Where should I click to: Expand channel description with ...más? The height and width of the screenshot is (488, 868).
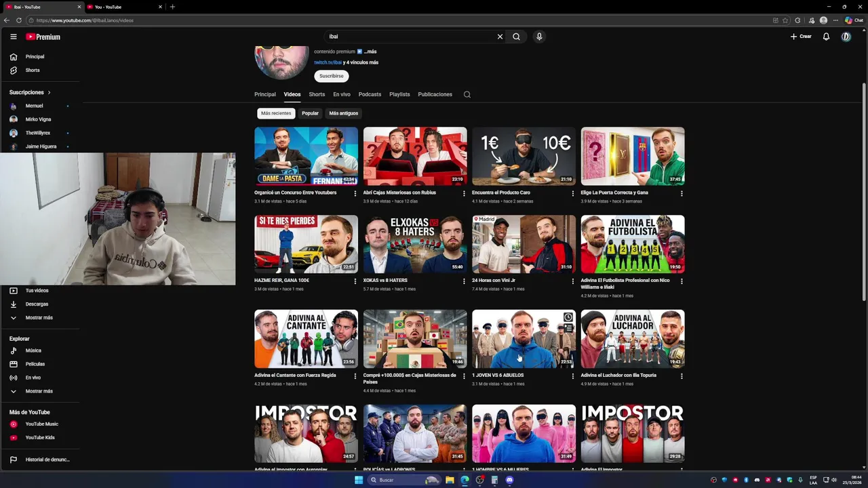pos(370,52)
